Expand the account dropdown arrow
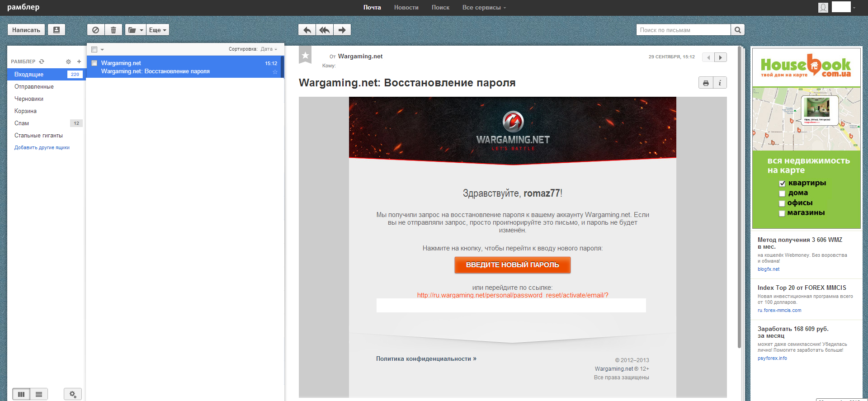Viewport: 868px width, 401px height. click(x=854, y=8)
